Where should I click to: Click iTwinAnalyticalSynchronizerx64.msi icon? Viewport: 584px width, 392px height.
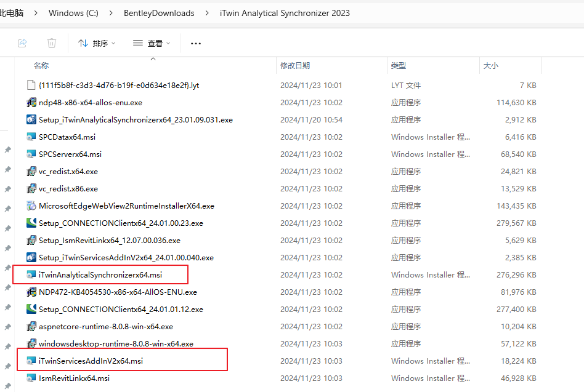31,275
